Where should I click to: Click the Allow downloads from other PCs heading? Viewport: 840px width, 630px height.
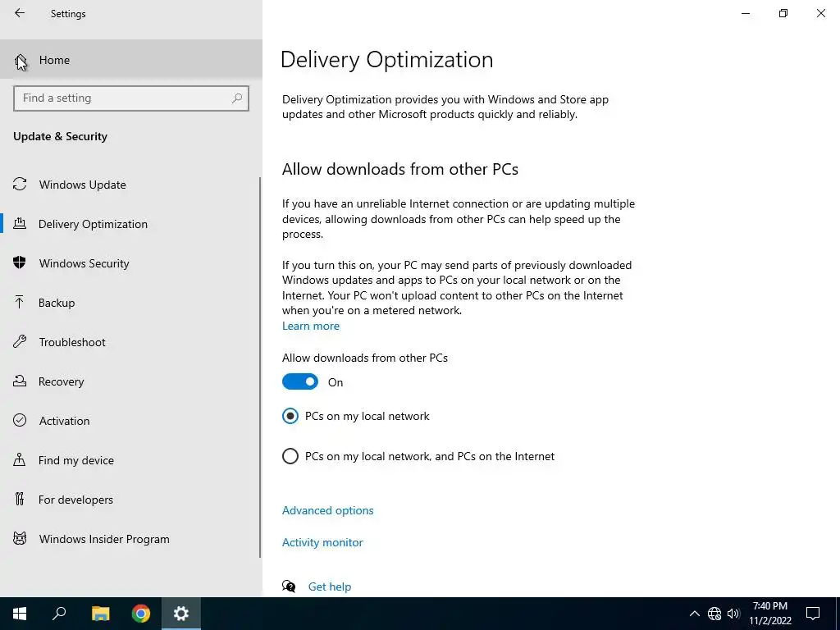coord(400,169)
